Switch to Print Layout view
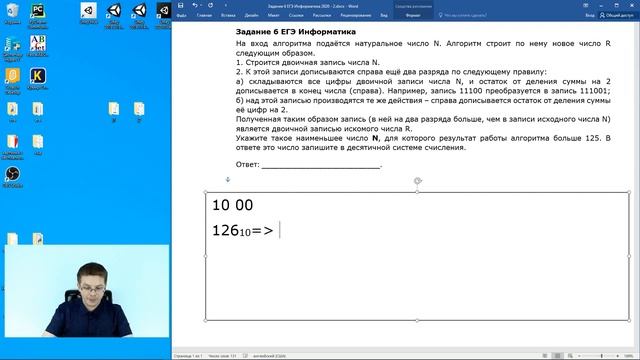The height and width of the screenshot is (360, 640). tap(557, 356)
